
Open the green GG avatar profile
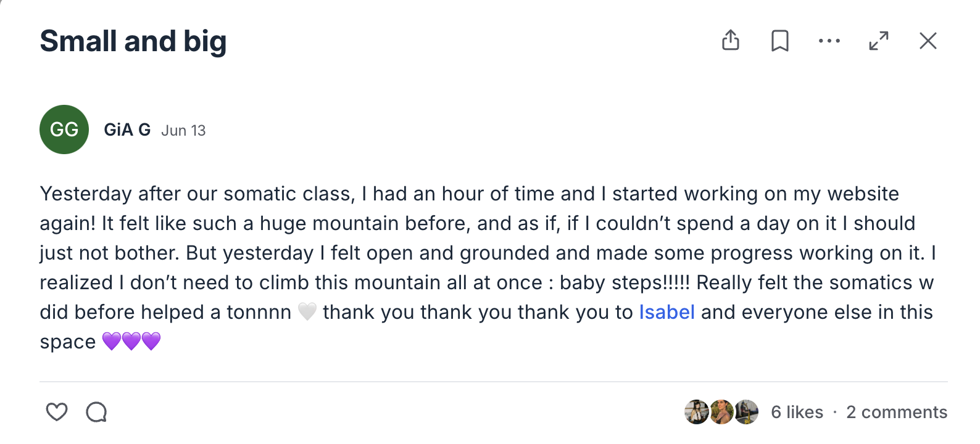coord(64,129)
